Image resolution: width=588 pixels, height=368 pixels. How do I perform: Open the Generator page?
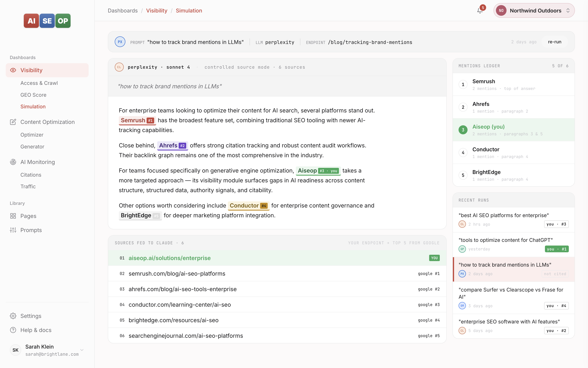[x=32, y=147]
